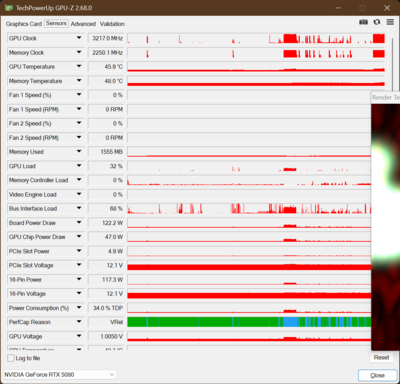Open the NVIDIA GeForce RTX 5080 selector

click(x=60, y=375)
